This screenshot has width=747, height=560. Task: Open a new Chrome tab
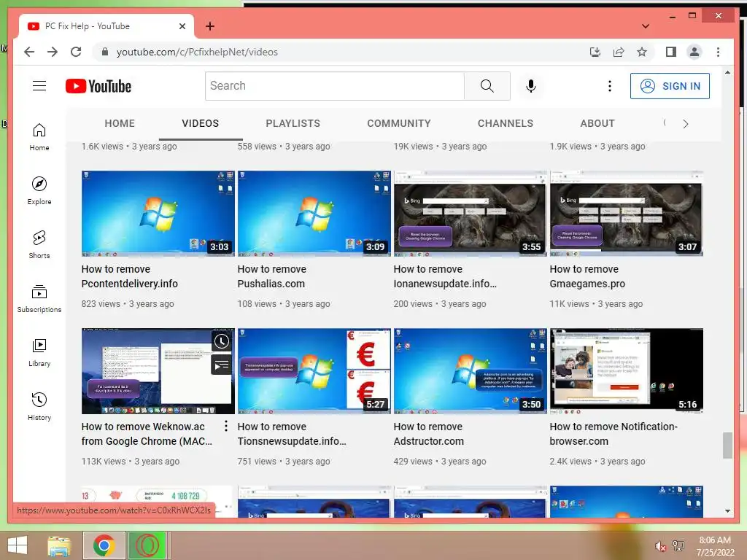click(209, 26)
